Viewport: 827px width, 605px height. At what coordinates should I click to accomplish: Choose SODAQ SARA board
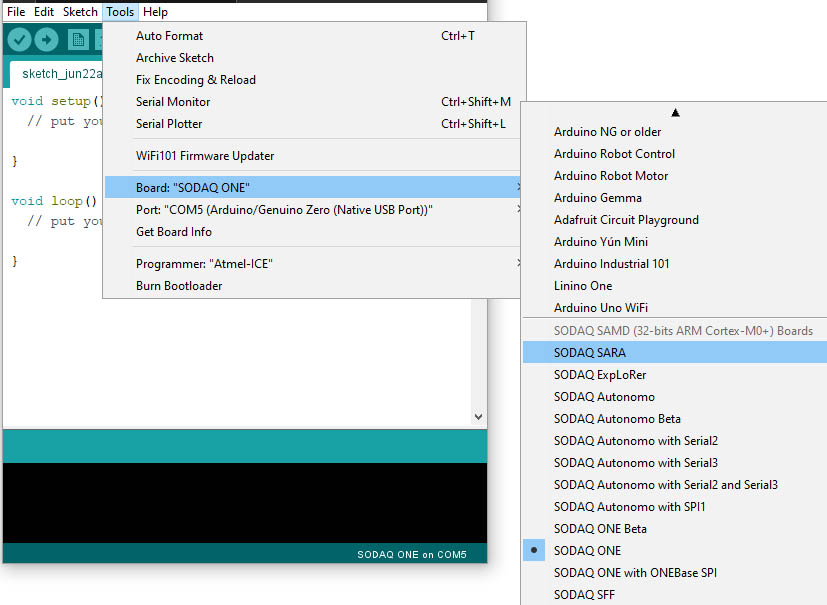(x=589, y=353)
